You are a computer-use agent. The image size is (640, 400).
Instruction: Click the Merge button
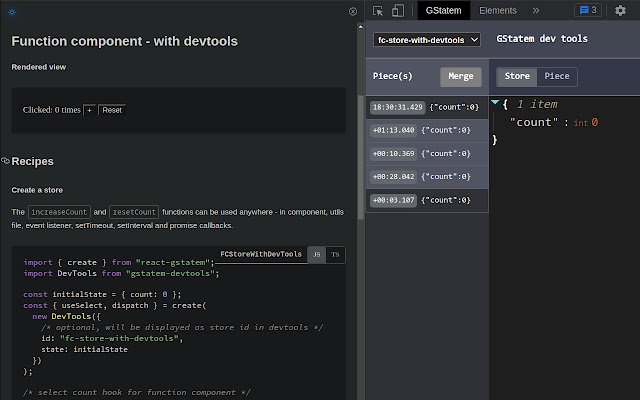[461, 76]
